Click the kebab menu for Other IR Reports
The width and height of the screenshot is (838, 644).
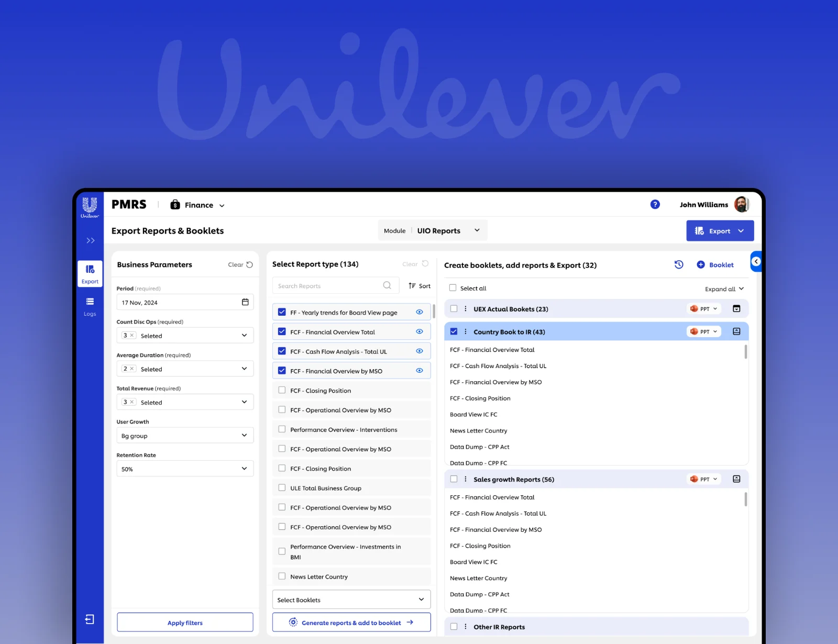[465, 627]
